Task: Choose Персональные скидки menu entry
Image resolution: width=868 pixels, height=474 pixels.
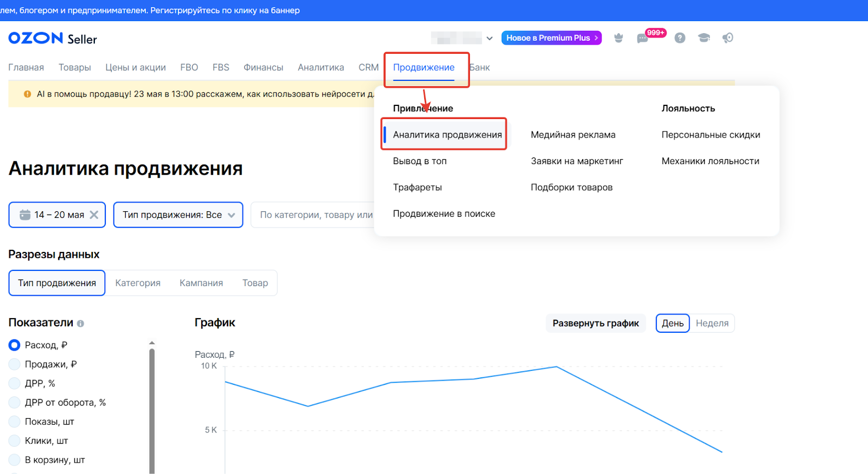Action: tap(711, 135)
